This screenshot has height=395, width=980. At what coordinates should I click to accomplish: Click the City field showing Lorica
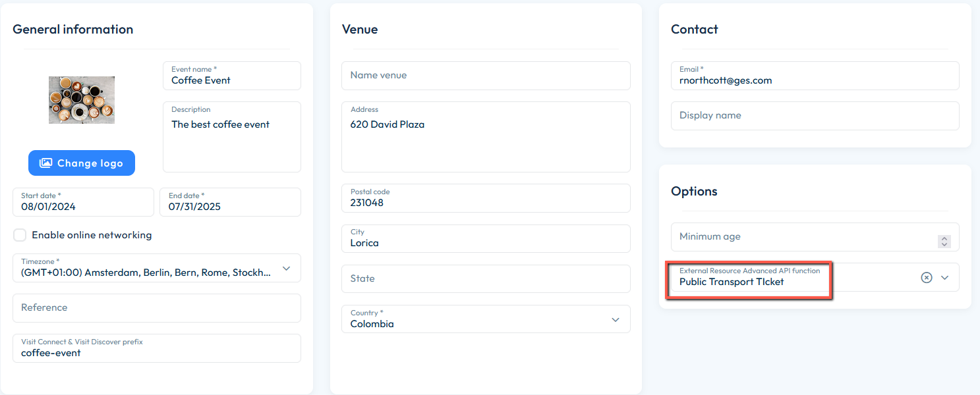pos(485,242)
